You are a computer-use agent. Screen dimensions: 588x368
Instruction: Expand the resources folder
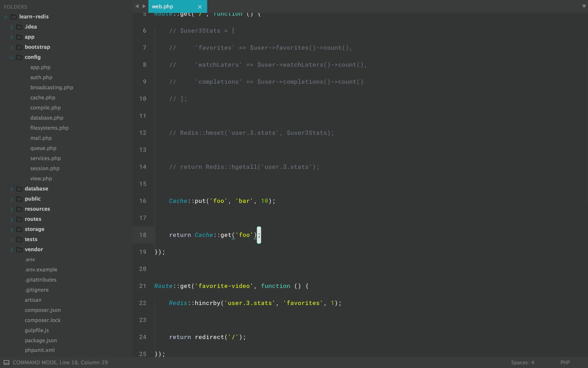tap(11, 209)
